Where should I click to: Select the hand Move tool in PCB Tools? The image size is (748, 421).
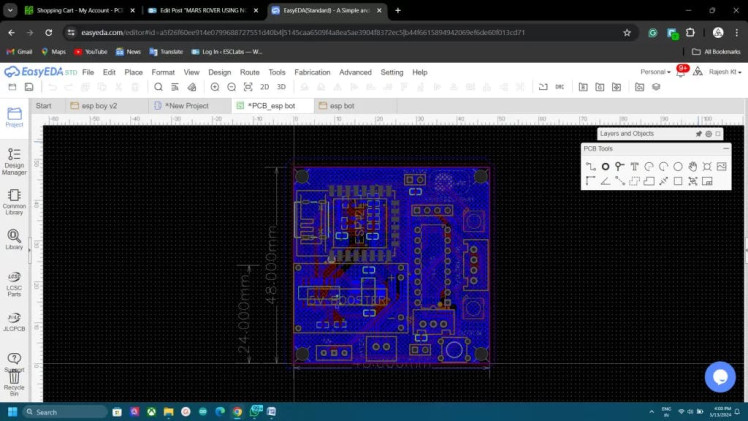coord(693,166)
